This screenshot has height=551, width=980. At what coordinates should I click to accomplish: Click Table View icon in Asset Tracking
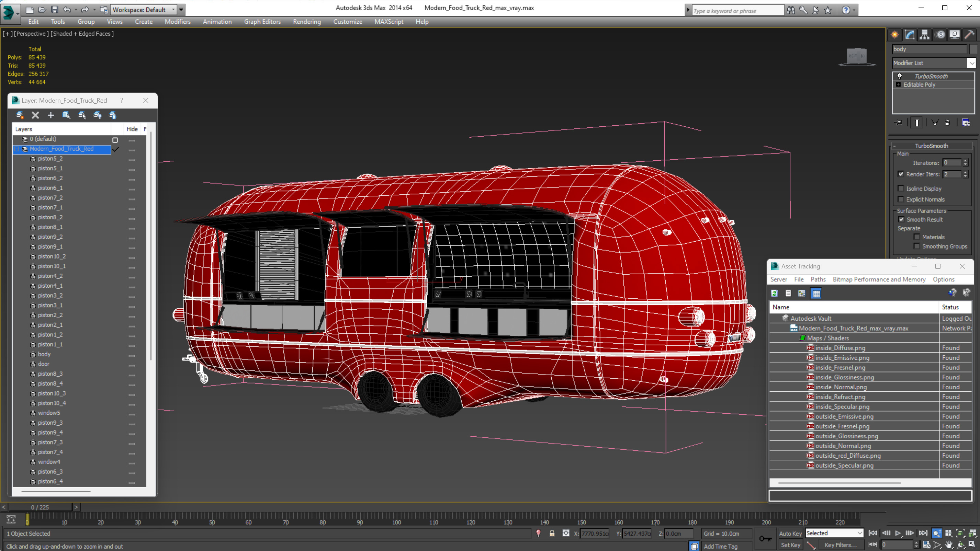pos(816,293)
